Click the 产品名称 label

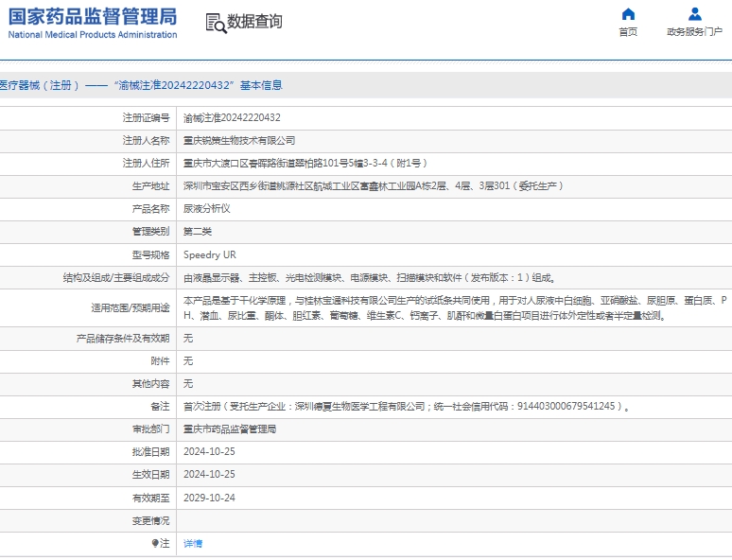[150, 209]
